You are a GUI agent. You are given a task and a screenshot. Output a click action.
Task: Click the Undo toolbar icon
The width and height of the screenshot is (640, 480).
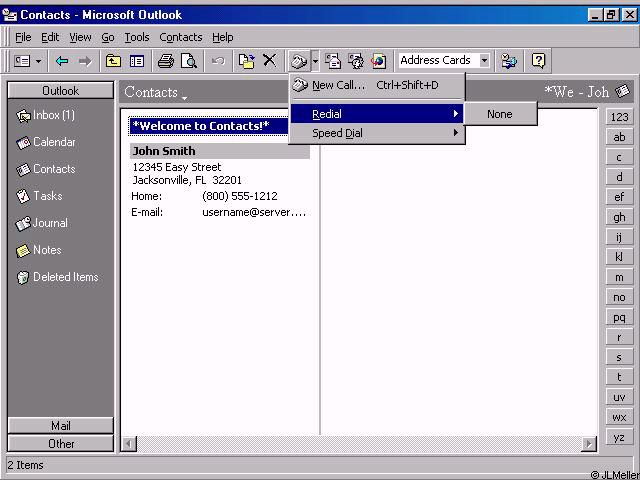tap(218, 61)
